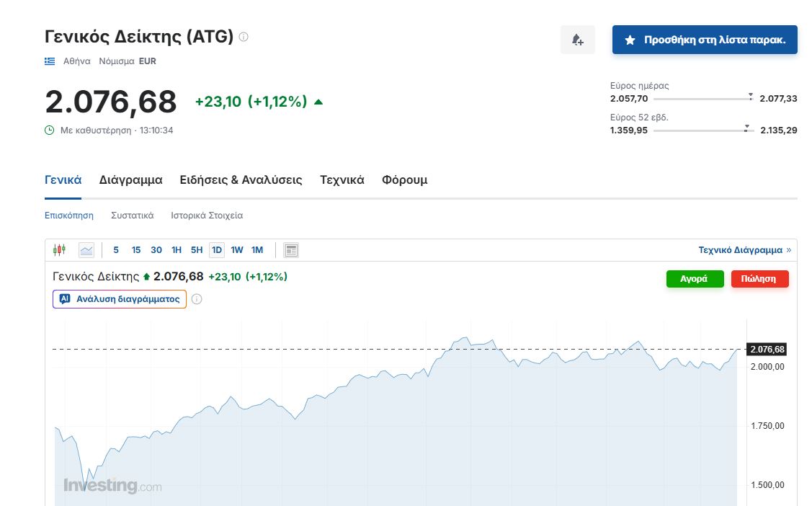Click the news layout icon in chart toolbar
Viewport: 812px width, 506px height.
click(291, 250)
